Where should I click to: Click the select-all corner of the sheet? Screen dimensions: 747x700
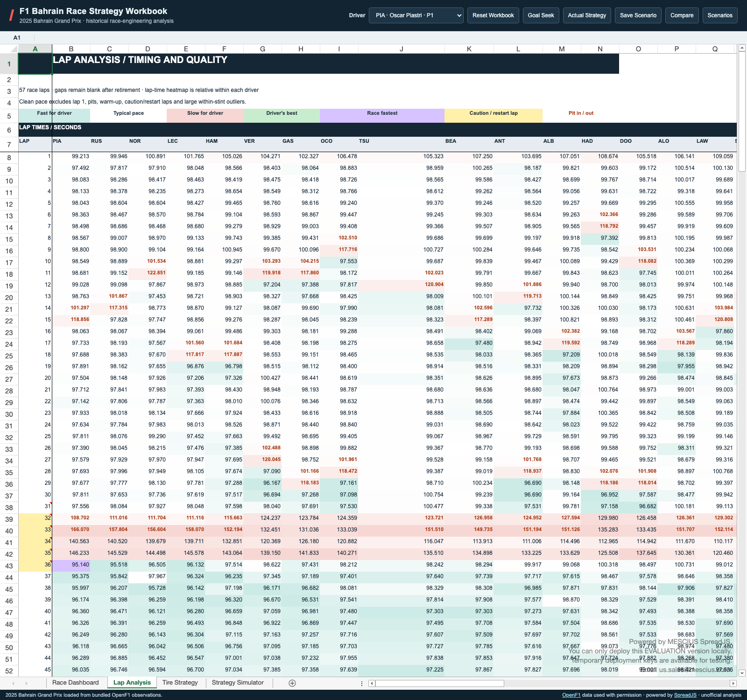(9, 49)
